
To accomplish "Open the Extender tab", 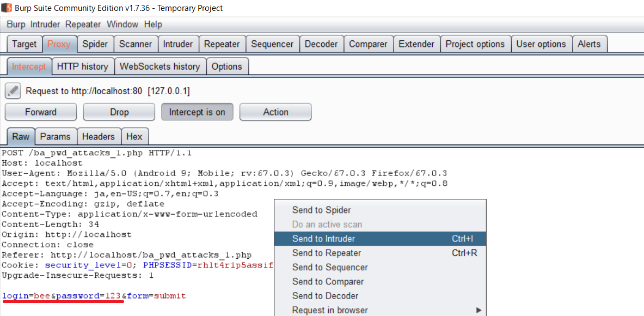I will click(x=416, y=44).
